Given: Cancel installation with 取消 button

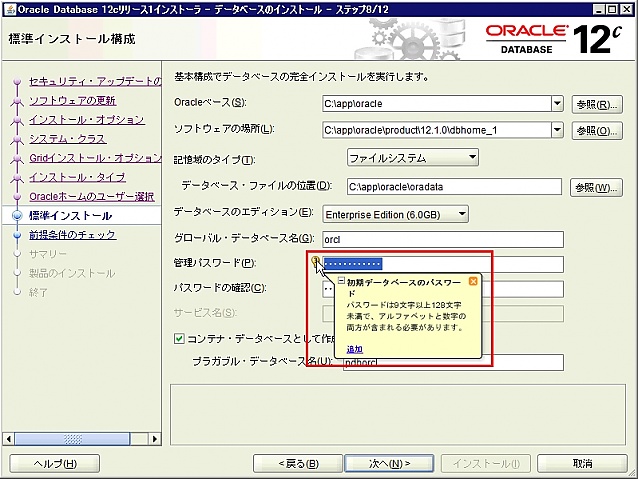Looking at the screenshot, I should point(582,464).
